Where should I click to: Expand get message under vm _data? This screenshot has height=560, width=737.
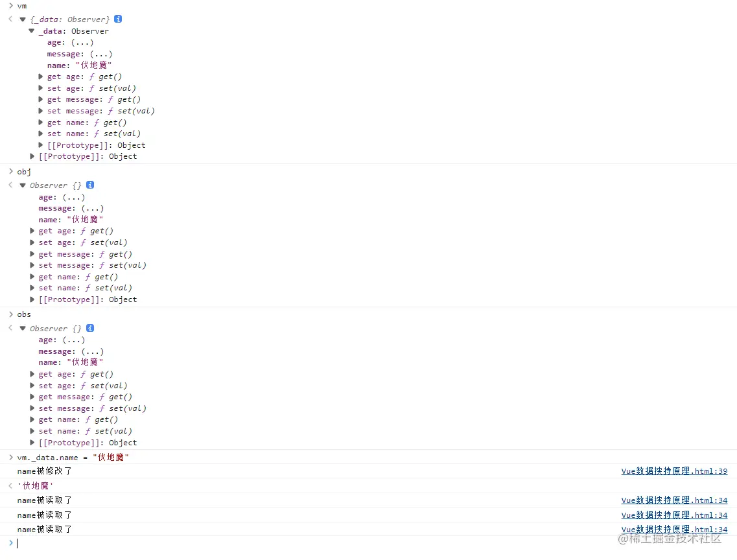pos(40,99)
